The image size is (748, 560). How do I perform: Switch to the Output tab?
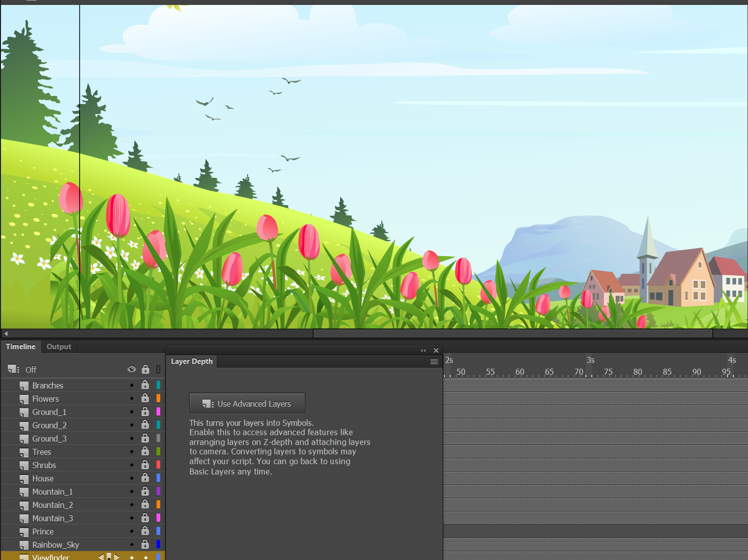58,347
